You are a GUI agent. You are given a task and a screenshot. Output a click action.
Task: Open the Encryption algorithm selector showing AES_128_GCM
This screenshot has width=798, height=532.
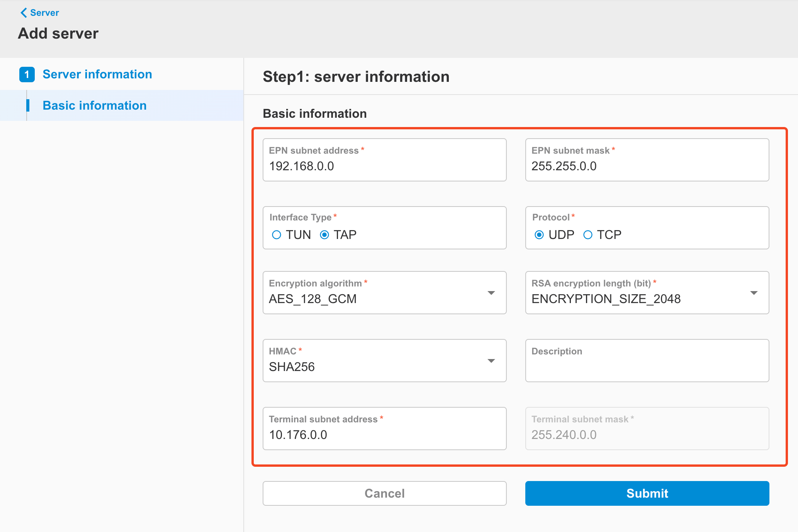point(384,293)
